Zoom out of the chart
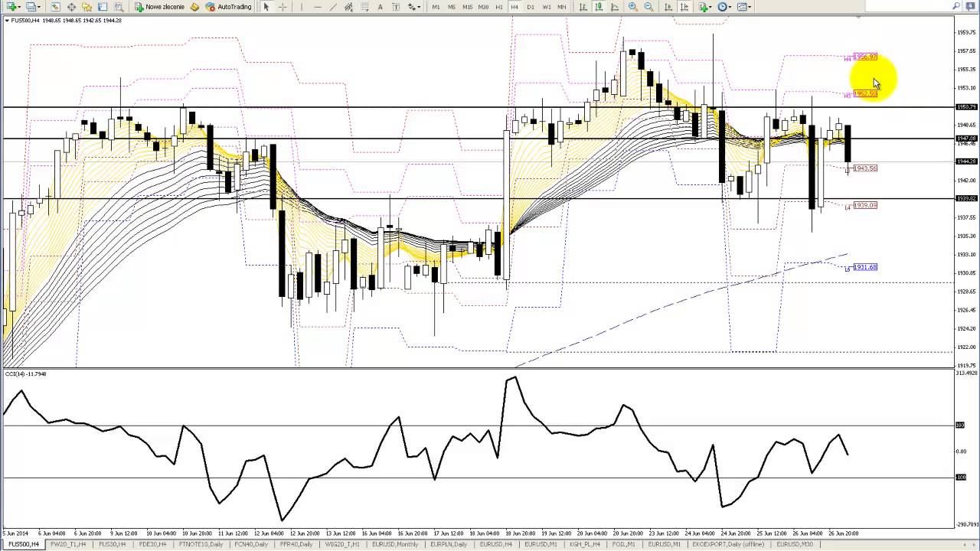 (648, 7)
